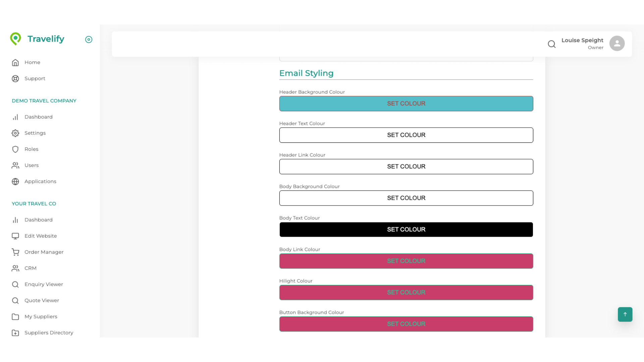Open the My Suppliers folder icon
Screen dimensions: 644x362
(15, 316)
